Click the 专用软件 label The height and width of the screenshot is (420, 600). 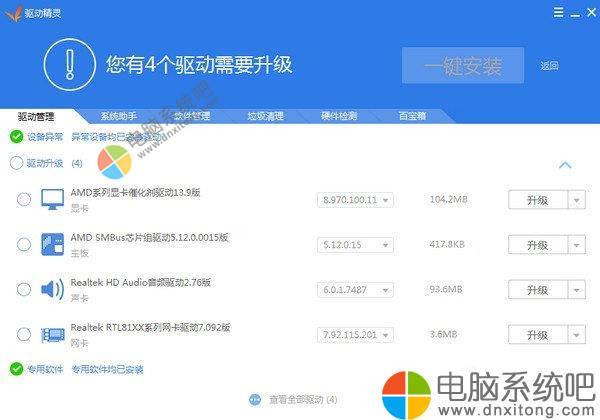[x=45, y=369]
